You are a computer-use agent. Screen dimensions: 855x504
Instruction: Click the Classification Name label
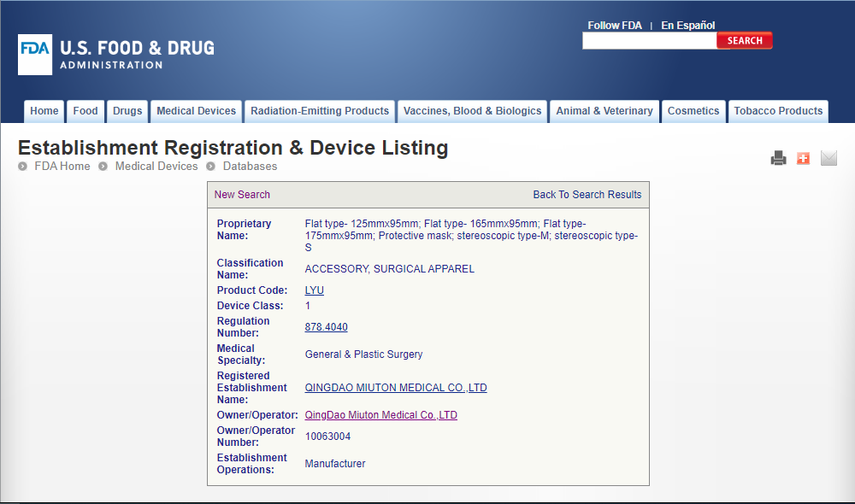click(x=250, y=268)
